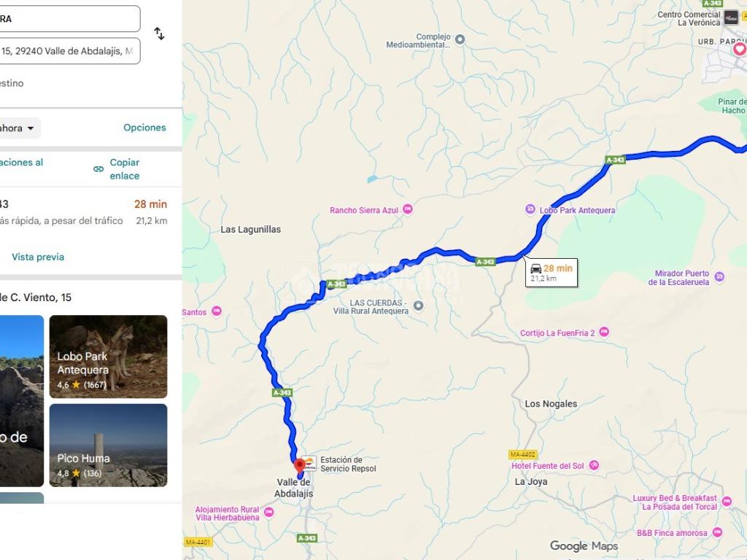Viewport: 747px width, 560px height.
Task: Select Lobo Park Antequera camera marker
Action: pyautogui.click(x=530, y=209)
